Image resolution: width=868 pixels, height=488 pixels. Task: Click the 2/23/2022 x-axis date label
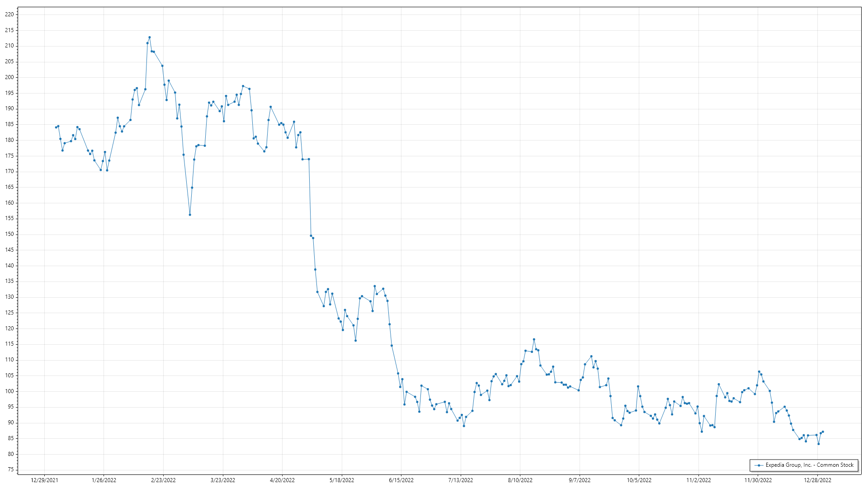(x=163, y=480)
